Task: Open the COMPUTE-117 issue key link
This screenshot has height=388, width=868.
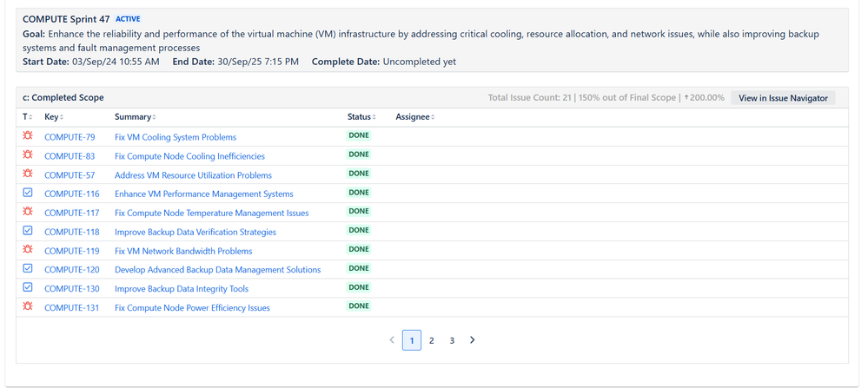Action: [x=72, y=213]
